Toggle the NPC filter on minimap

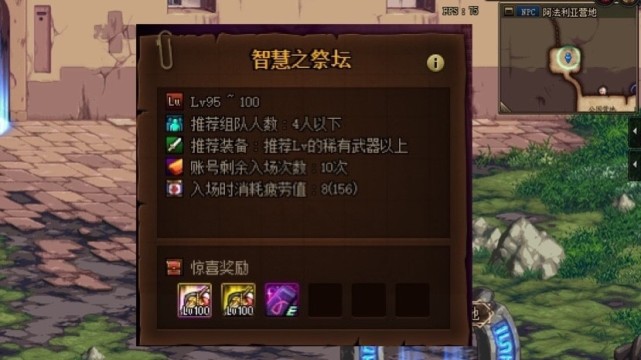(528, 12)
